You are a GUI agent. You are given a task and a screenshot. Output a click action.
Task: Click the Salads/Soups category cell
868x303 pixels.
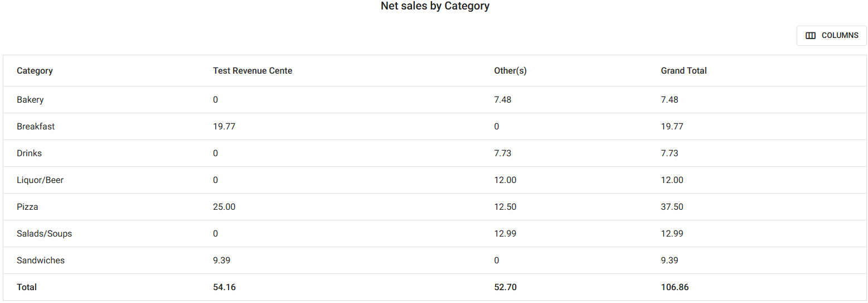(44, 234)
